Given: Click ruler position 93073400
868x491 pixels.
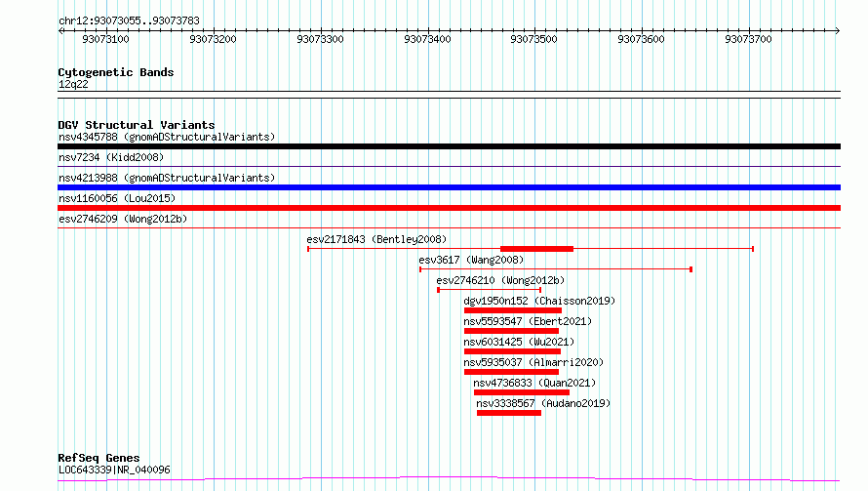Looking at the screenshot, I should (427, 39).
